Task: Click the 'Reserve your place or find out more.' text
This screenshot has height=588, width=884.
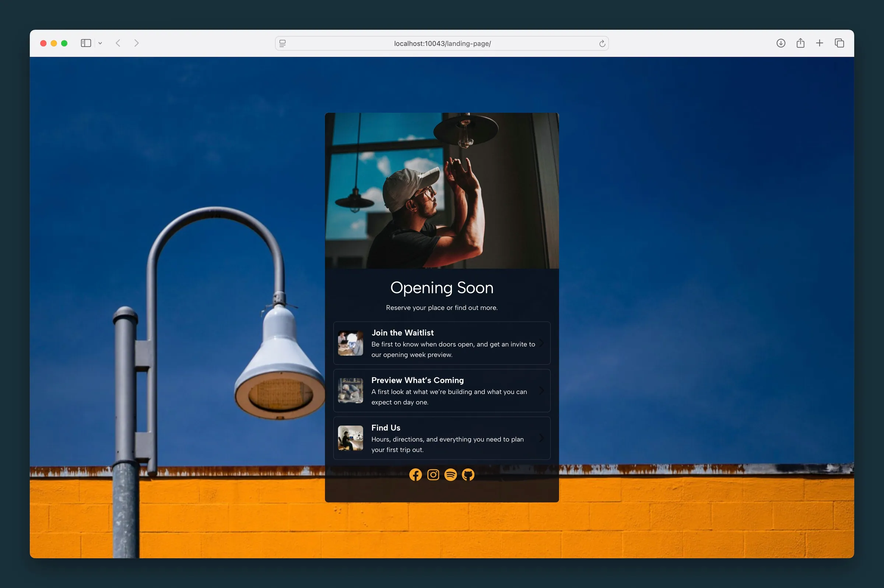Action: pyautogui.click(x=442, y=308)
